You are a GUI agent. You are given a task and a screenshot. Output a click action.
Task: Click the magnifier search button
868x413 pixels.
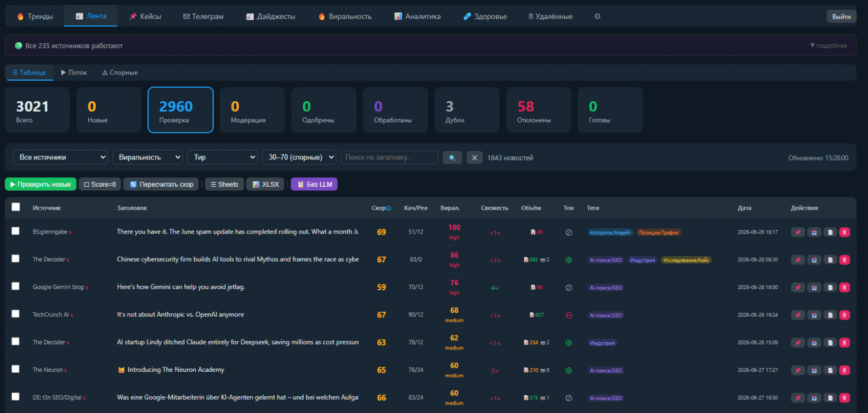(x=452, y=157)
